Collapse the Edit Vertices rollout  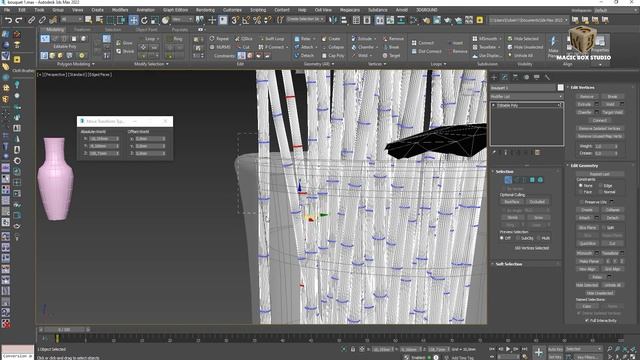point(582,87)
